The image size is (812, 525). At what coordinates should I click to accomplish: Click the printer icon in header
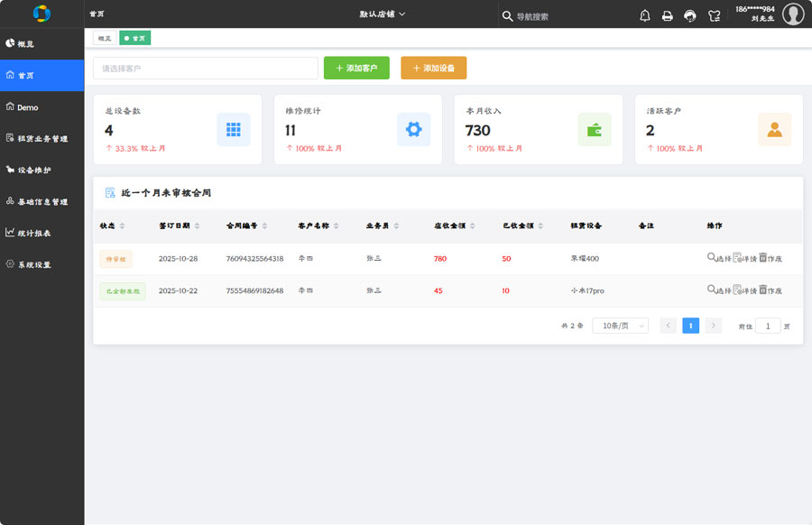668,15
